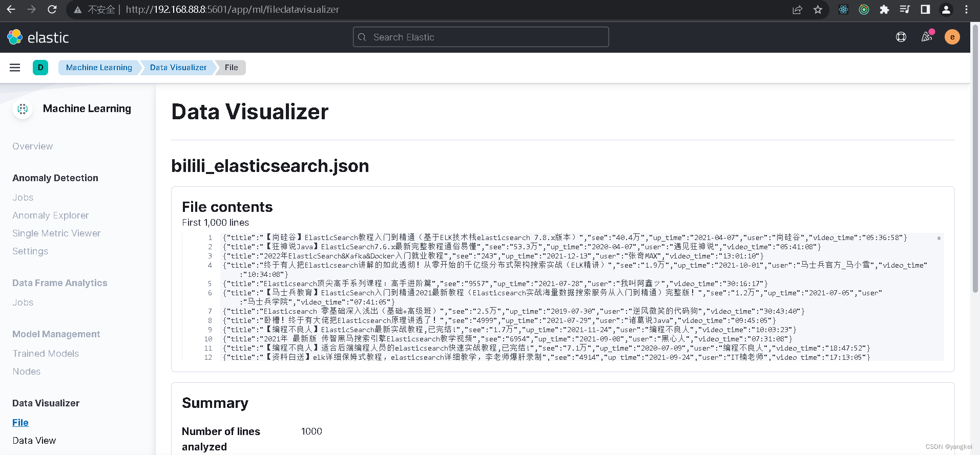Screen dimensions: 980x455
Task: Toggle the browser side panel icon
Action: [x=925, y=10]
